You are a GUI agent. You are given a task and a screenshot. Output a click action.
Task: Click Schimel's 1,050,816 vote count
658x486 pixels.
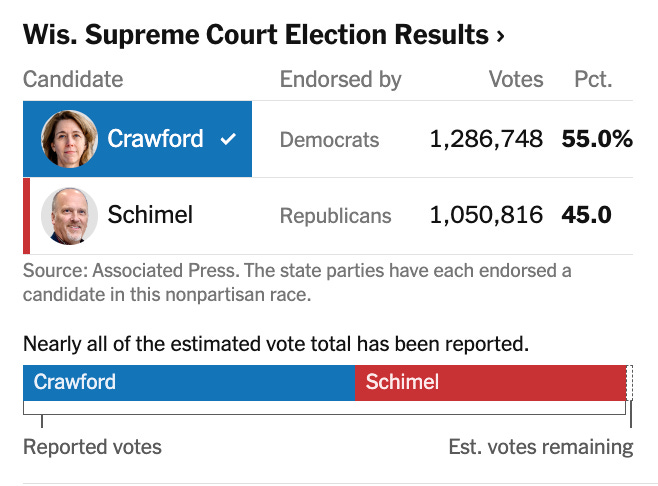pyautogui.click(x=486, y=215)
